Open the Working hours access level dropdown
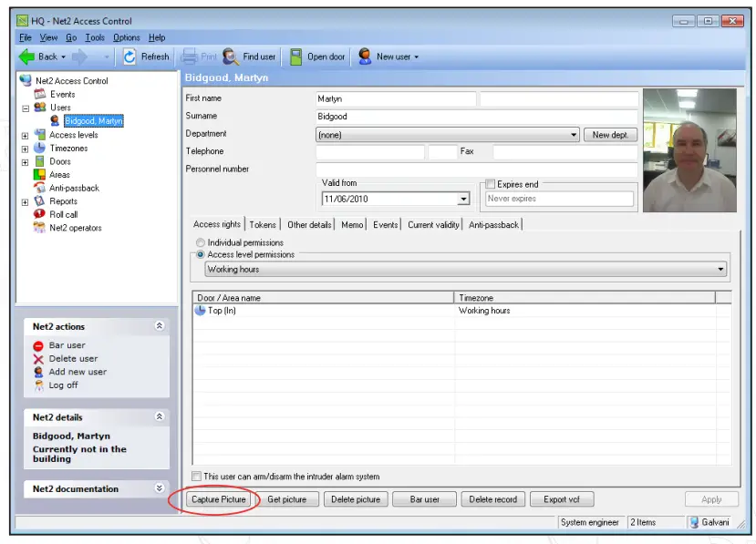The image size is (756, 544). [x=721, y=269]
